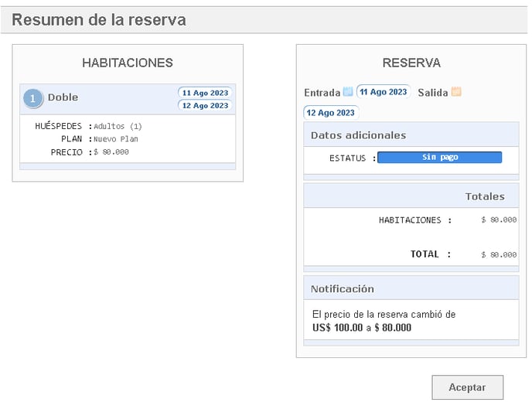Screen dimensions: 532x402
Task: Click the Salida calendar icon
Action: pyautogui.click(x=456, y=91)
